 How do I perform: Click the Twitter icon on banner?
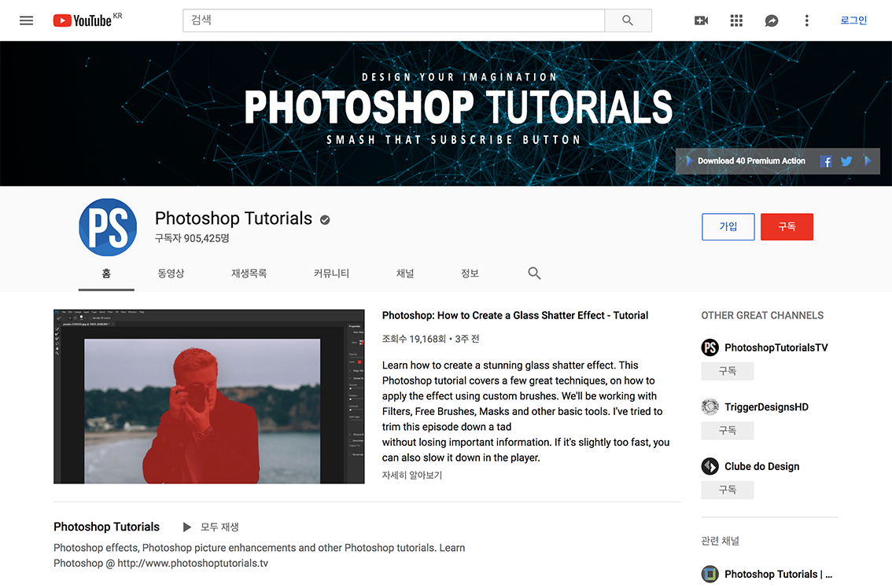(846, 161)
